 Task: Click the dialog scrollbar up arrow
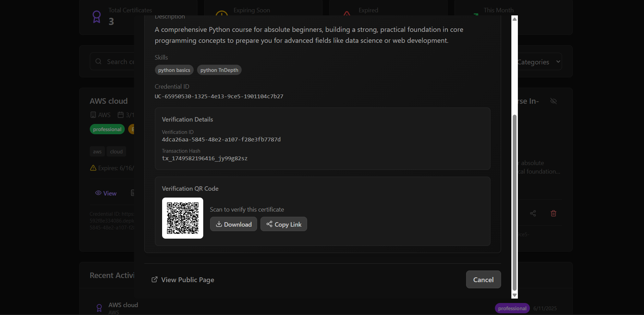tap(514, 19)
